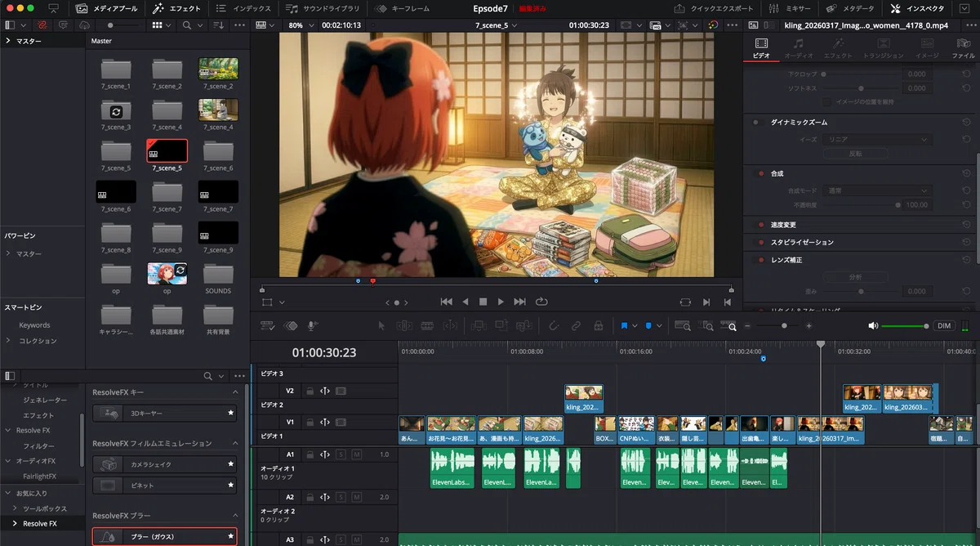
Task: Click the 反転 button
Action: click(855, 154)
